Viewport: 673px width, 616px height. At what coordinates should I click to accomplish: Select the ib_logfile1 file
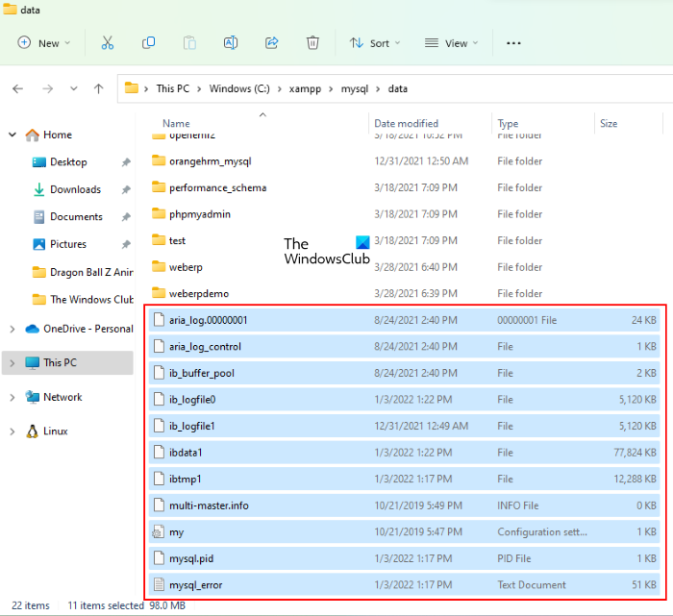404,426
